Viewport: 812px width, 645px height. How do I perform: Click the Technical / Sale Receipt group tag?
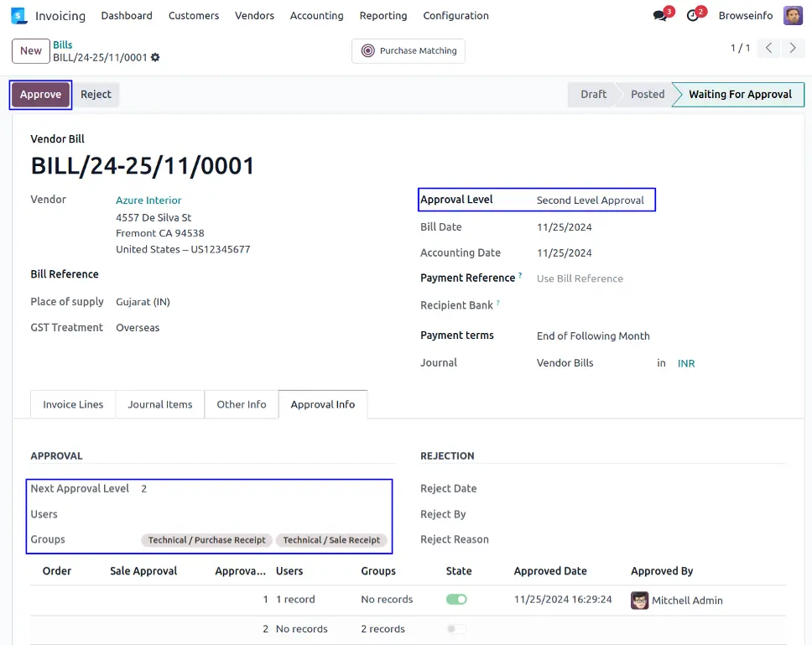click(x=331, y=540)
